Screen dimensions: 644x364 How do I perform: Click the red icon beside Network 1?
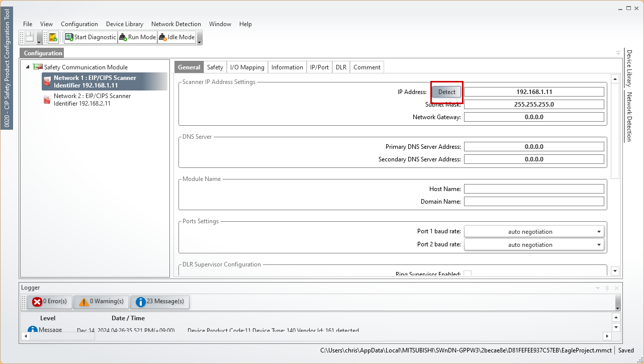point(47,81)
